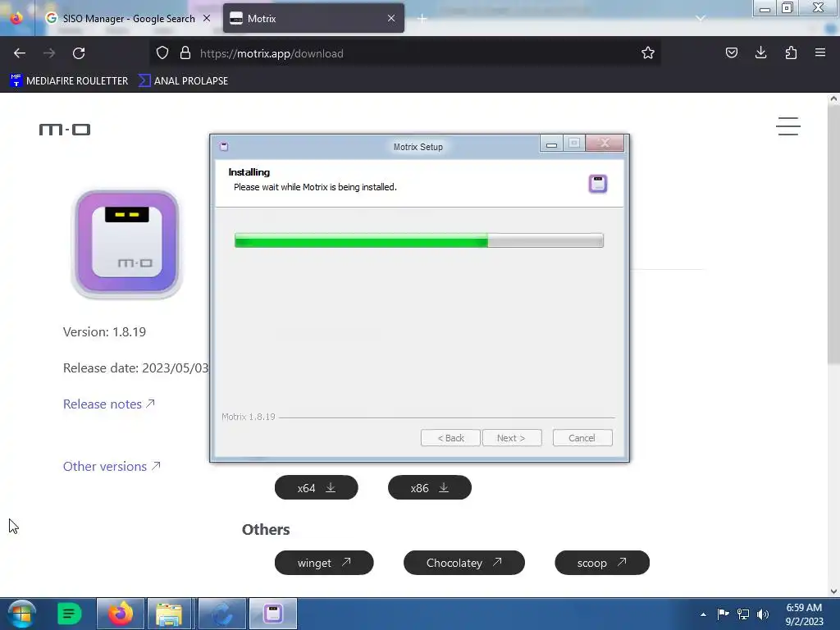Open the winget install option
840x630 pixels.
pos(324,563)
